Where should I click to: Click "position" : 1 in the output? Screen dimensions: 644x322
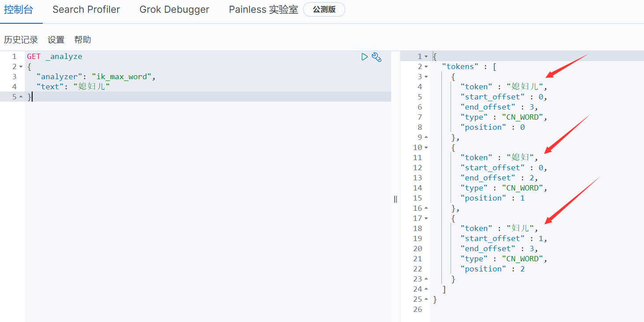(492, 198)
